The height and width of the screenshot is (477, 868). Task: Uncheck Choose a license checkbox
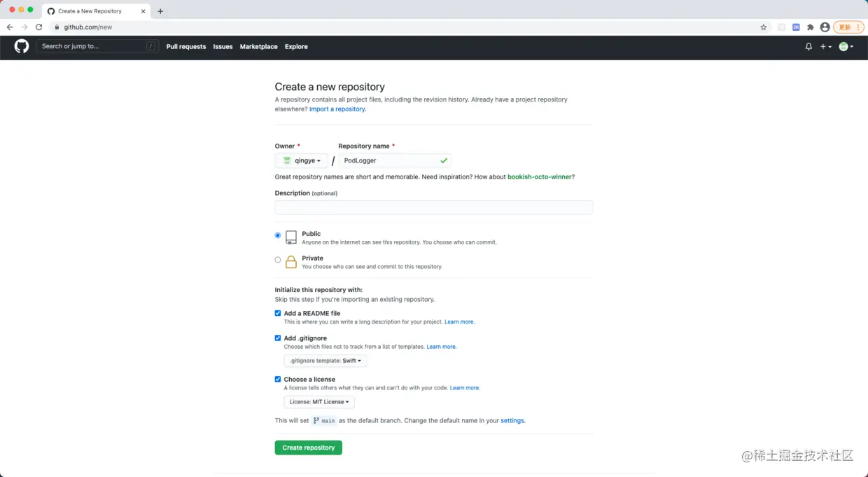tap(278, 379)
